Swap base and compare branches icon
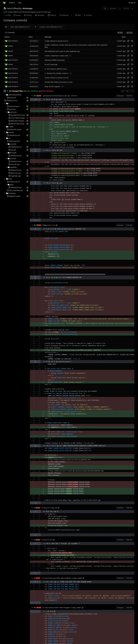This screenshot has height=644, width=138. tap(6, 27)
